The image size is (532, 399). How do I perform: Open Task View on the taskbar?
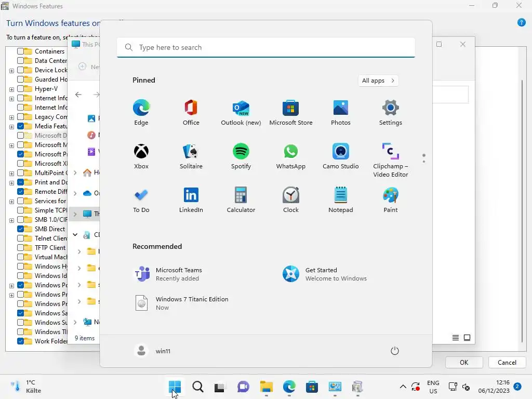pyautogui.click(x=220, y=387)
